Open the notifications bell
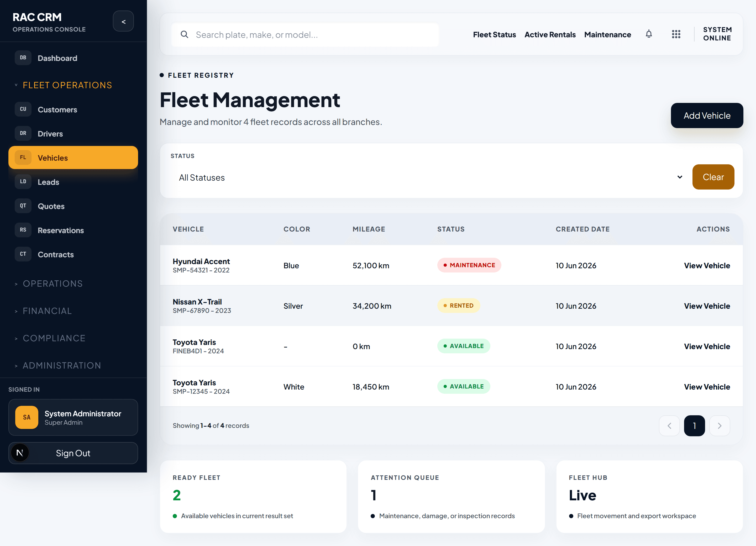This screenshot has height=546, width=756. pyautogui.click(x=649, y=34)
